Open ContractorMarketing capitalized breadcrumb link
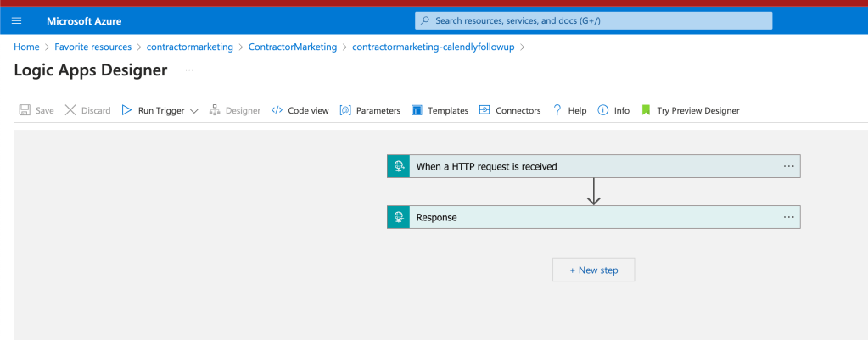 point(292,47)
